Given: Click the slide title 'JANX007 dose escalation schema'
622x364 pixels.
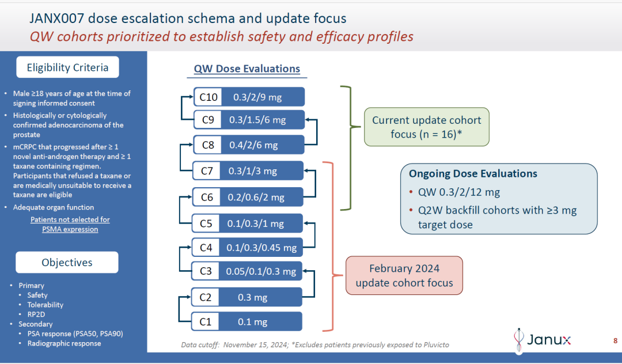Looking at the screenshot, I should tap(188, 18).
